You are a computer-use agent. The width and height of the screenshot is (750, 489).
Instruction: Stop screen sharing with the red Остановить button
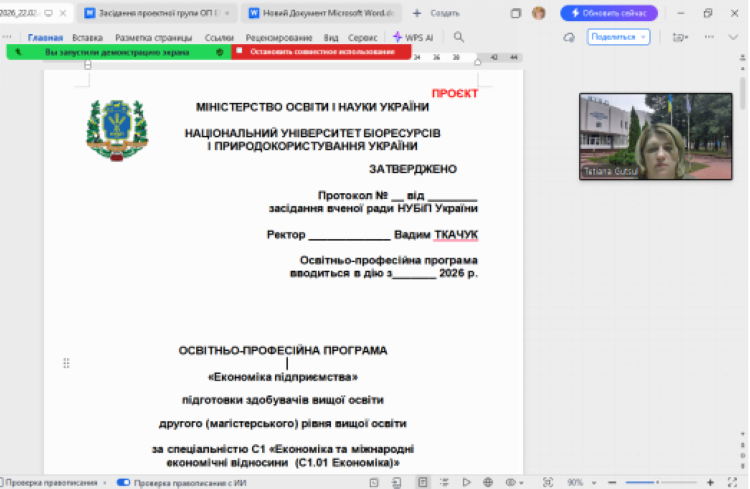[321, 52]
